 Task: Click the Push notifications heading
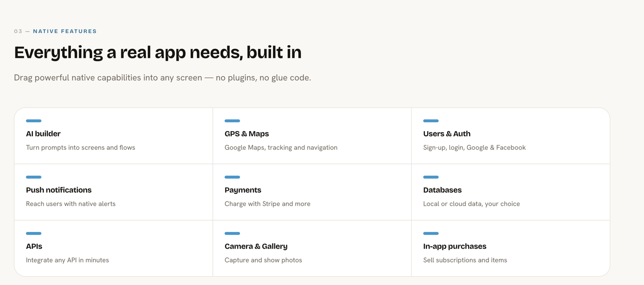59,190
